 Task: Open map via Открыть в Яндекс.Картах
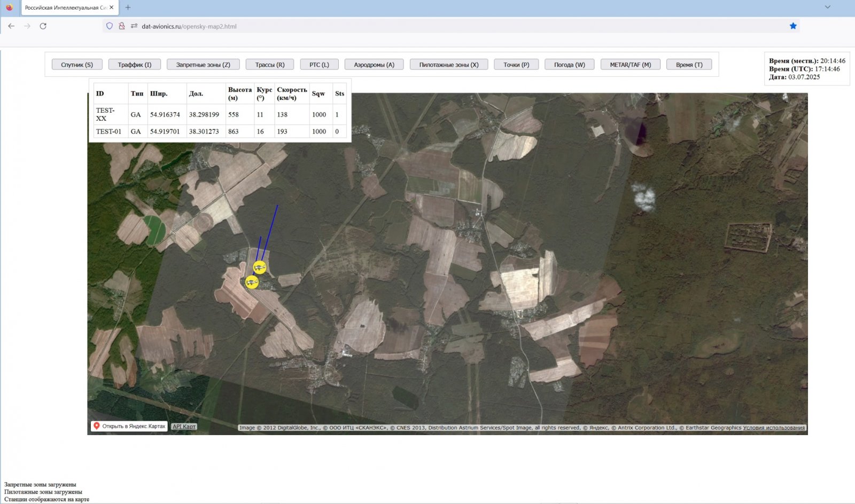click(129, 426)
